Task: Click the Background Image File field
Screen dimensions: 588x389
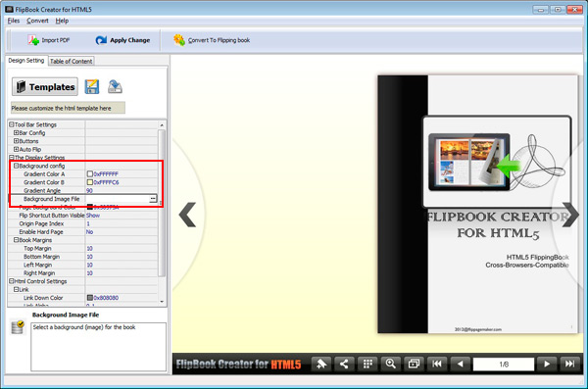Action: pos(117,199)
